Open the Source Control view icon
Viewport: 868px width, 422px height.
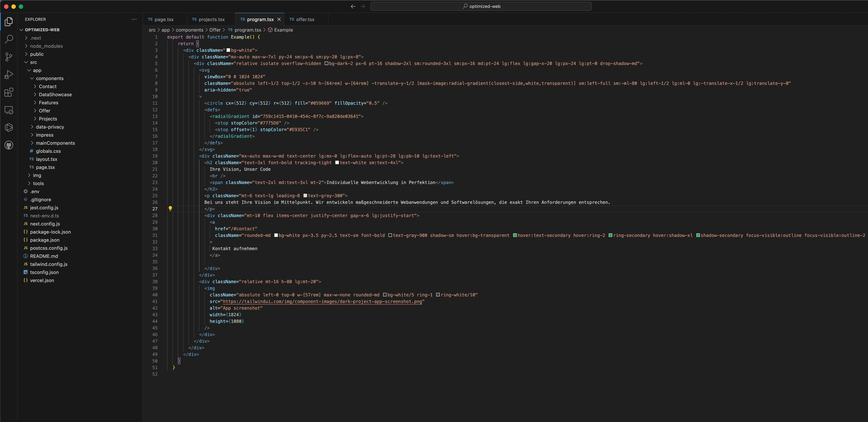[9, 57]
